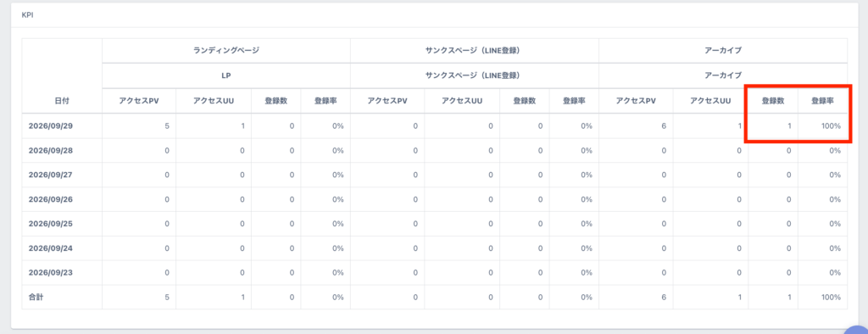Click サンクスページ アクセスPV 0 on 2026/09/27

[415, 175]
